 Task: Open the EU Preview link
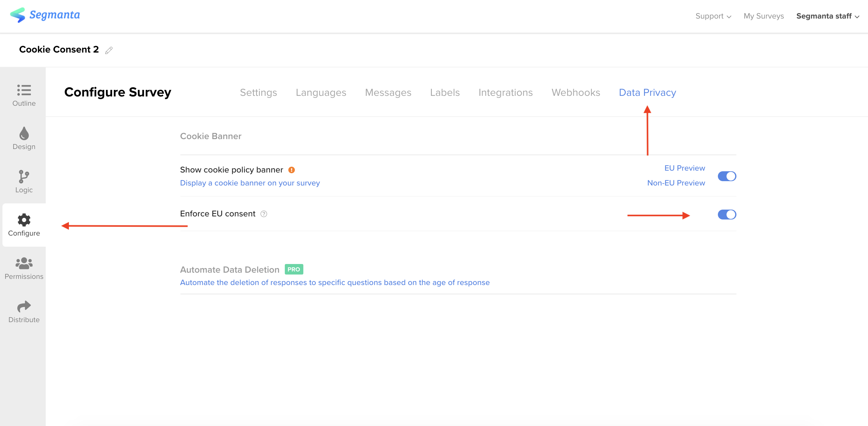click(685, 168)
